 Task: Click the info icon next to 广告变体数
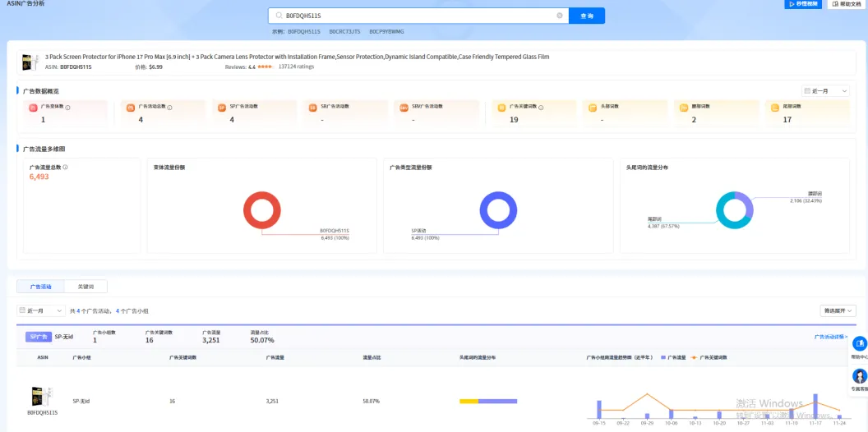coord(67,107)
